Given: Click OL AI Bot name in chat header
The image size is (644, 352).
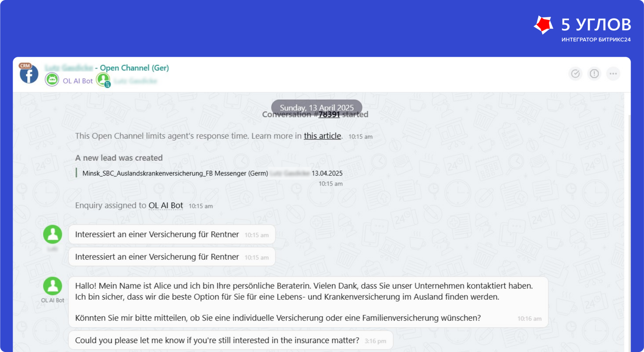Looking at the screenshot, I should (78, 81).
